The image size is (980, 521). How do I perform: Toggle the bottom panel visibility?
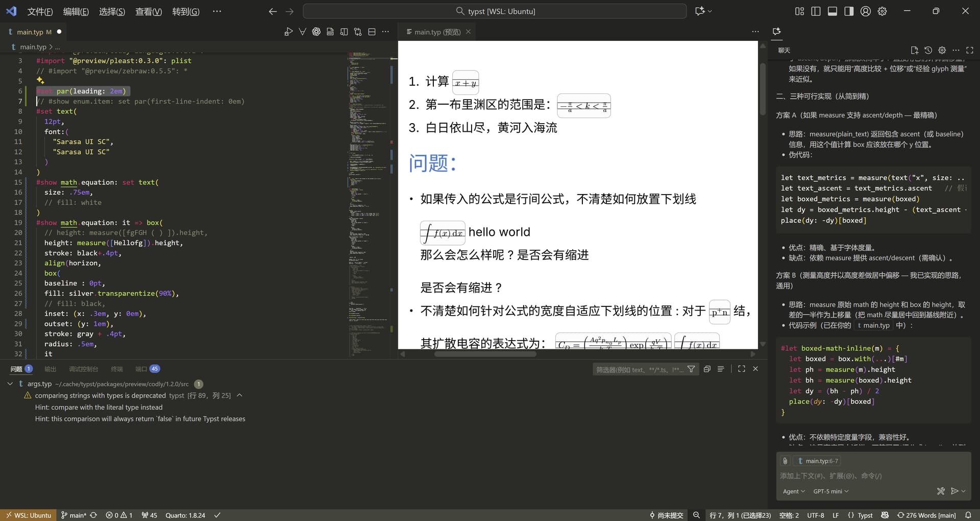pyautogui.click(x=832, y=11)
